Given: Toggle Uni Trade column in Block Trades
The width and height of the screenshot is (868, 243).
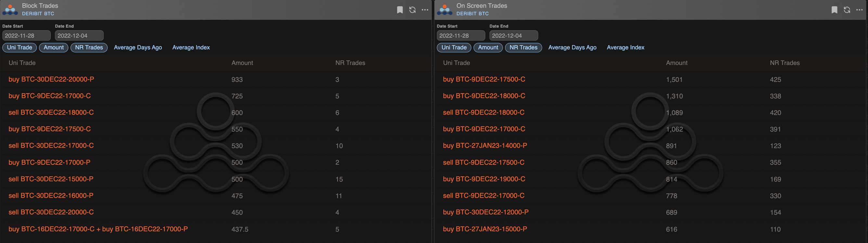Looking at the screenshot, I should click(19, 47).
